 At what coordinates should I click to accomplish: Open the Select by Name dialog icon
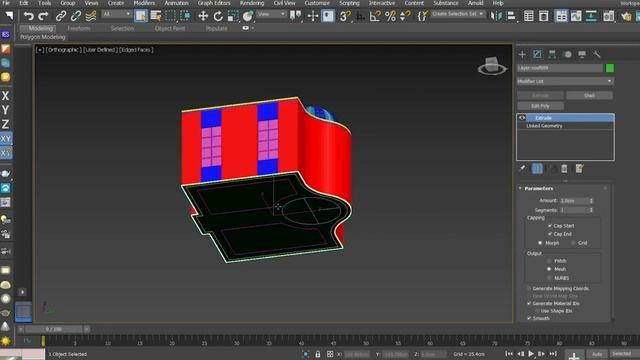156,16
